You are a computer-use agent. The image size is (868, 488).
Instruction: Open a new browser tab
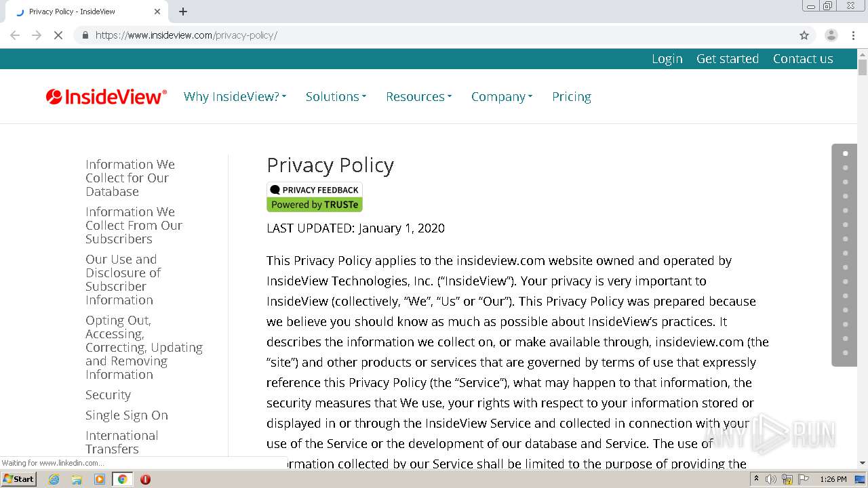coord(183,12)
